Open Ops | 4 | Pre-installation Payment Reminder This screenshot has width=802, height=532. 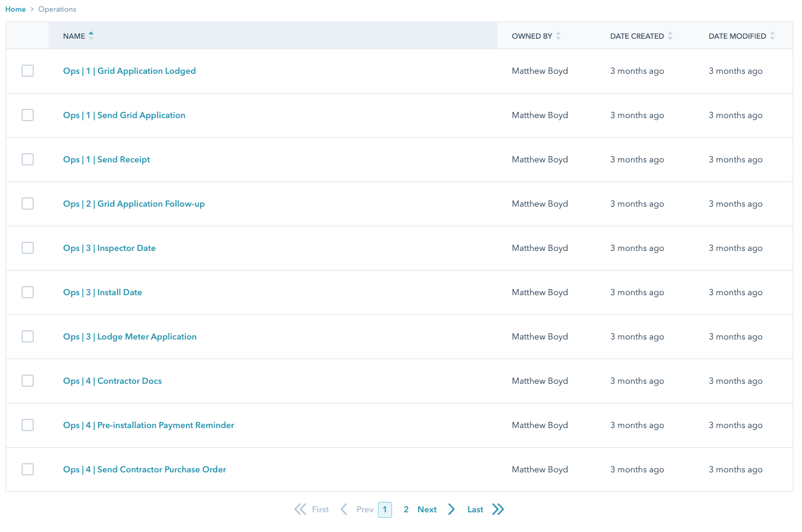pyautogui.click(x=148, y=425)
